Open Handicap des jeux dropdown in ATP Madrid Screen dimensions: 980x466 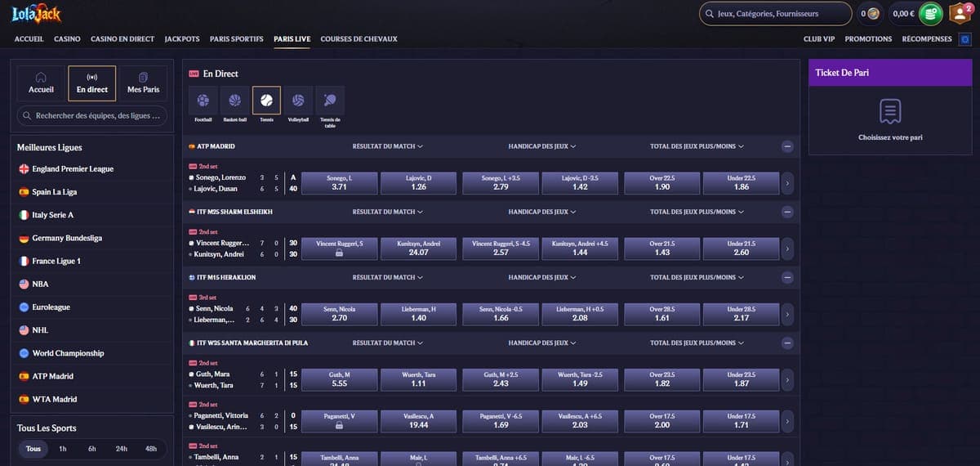pos(542,146)
